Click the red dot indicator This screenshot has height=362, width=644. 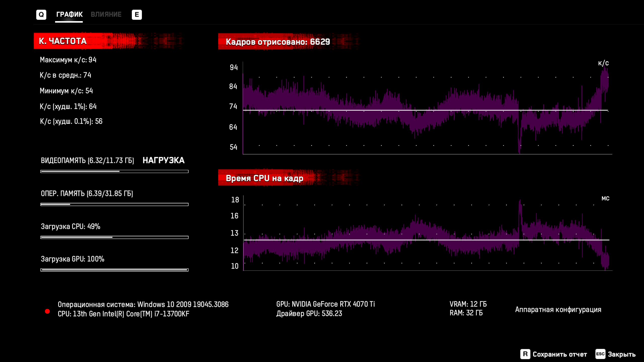[x=47, y=311]
